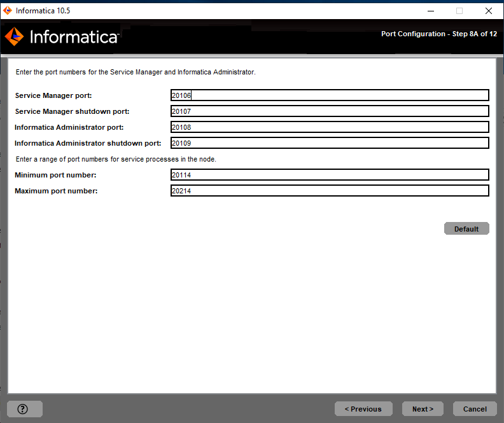The width and height of the screenshot is (504, 423).
Task: Click the 'Informatica Administrator shutdown port:' label
Action: 88,143
